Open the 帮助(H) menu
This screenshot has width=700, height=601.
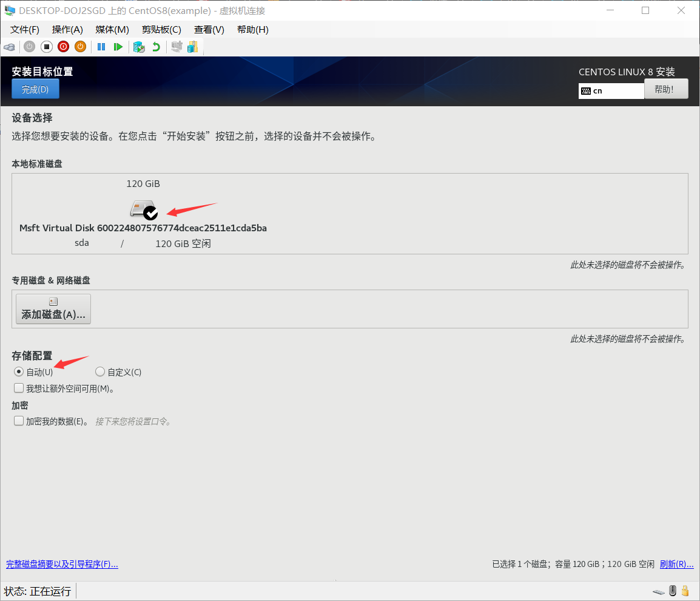pos(253,30)
